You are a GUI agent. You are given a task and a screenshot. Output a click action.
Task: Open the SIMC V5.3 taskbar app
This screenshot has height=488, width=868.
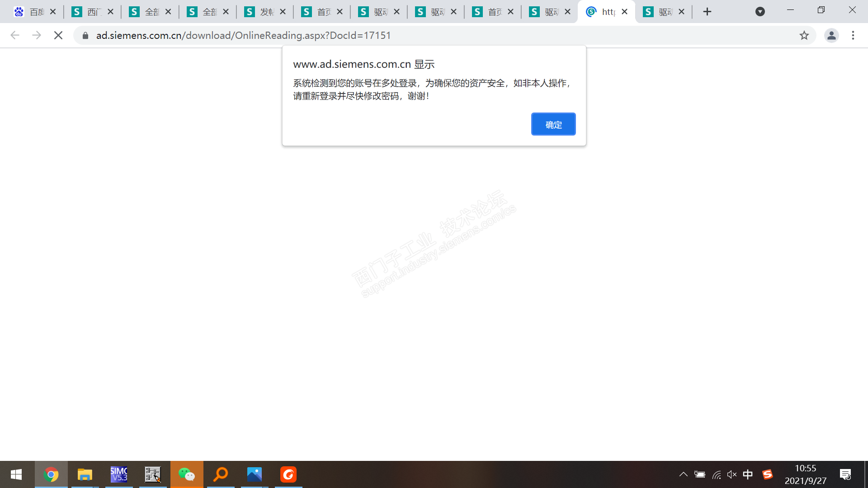tap(119, 474)
